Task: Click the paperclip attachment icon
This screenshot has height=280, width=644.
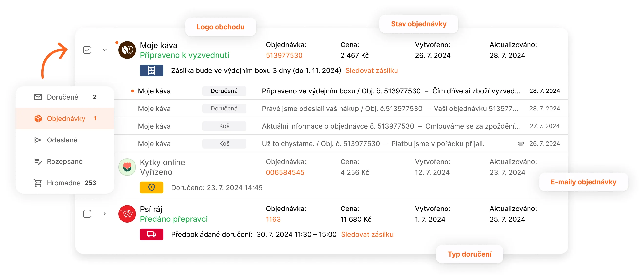Action: pos(520,144)
